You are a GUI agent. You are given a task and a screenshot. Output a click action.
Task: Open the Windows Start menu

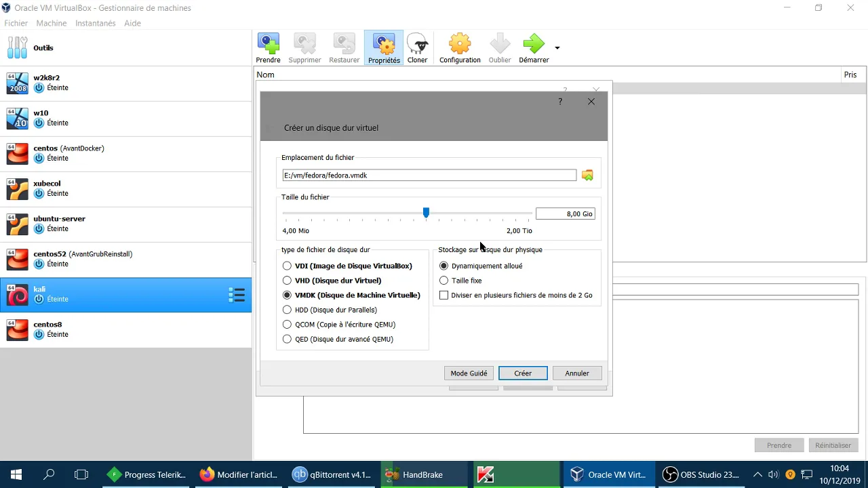pyautogui.click(x=16, y=474)
